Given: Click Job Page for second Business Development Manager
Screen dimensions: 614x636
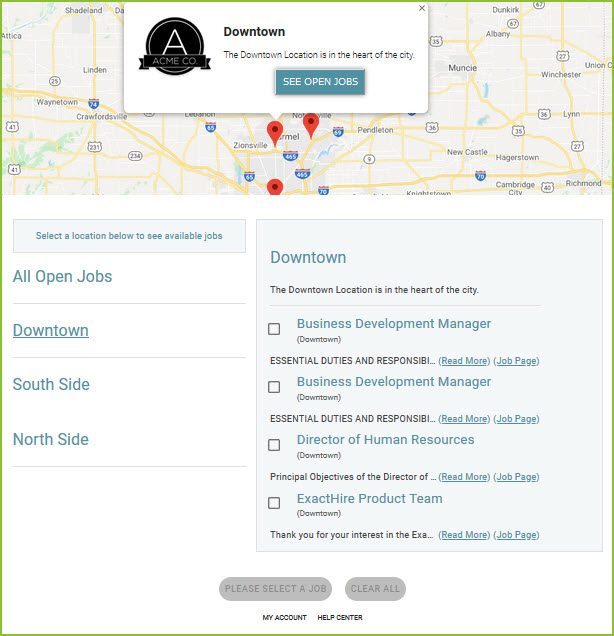Looking at the screenshot, I should pos(516,419).
